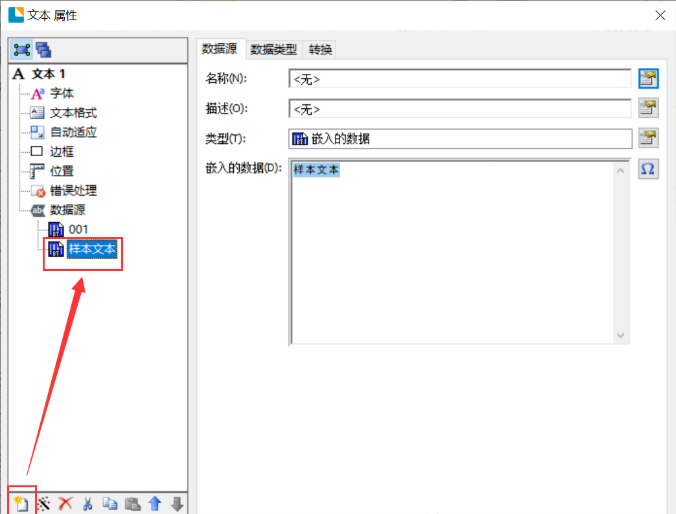The width and height of the screenshot is (676, 514).
Task: Move data source down with gray arrow
Action: coord(177,504)
